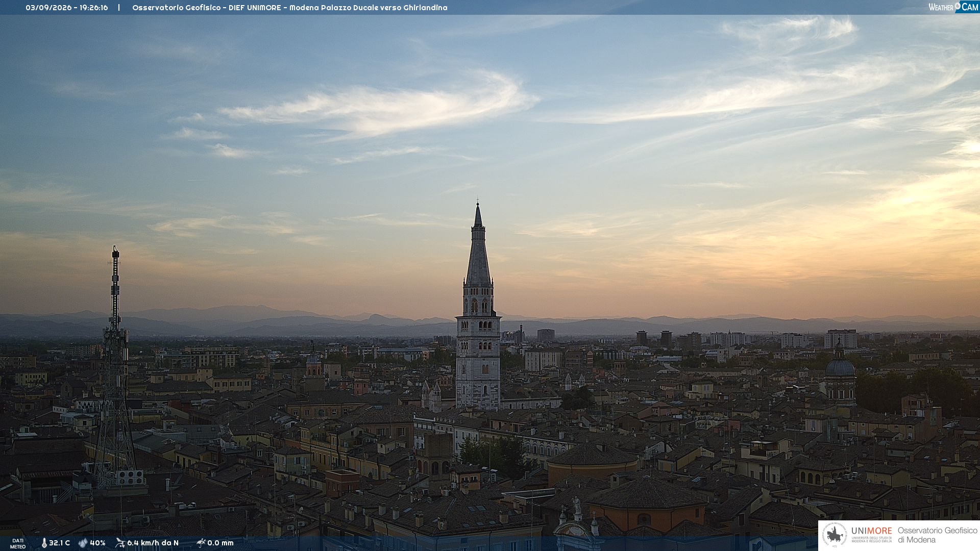Click the humidity water drops icon
Viewport: 980px width, 551px height.
(x=83, y=543)
